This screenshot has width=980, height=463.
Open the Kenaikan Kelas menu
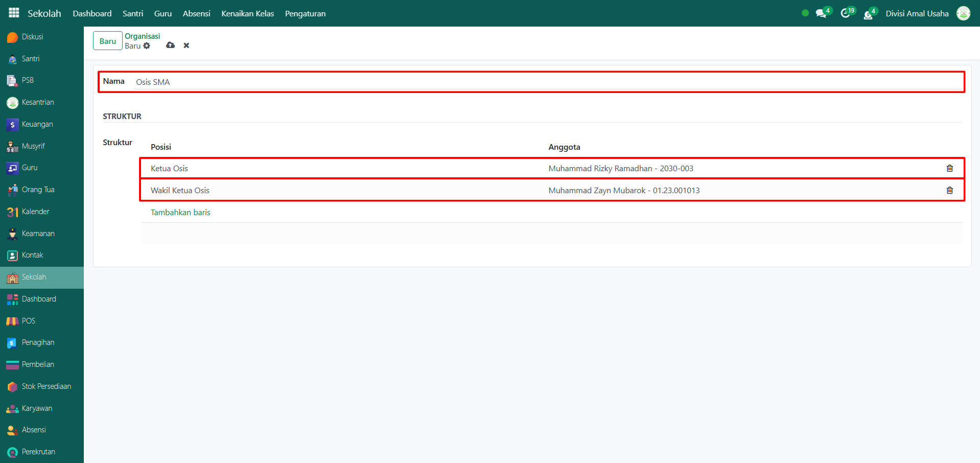(x=247, y=14)
